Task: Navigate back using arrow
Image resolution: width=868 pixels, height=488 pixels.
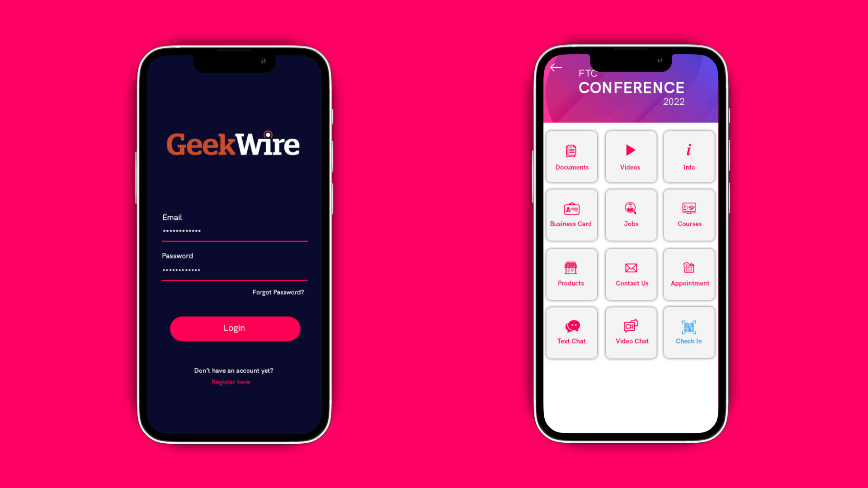Action: (x=556, y=67)
